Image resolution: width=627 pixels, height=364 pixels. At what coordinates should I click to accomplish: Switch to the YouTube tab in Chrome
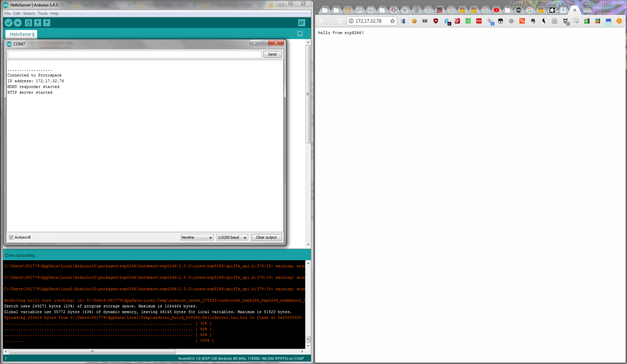(496, 10)
